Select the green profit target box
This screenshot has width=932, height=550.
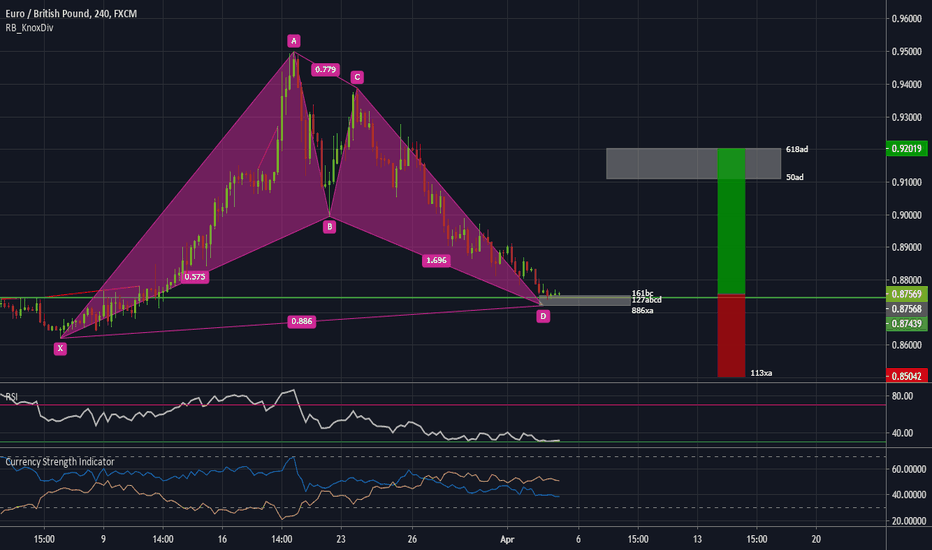point(731,221)
